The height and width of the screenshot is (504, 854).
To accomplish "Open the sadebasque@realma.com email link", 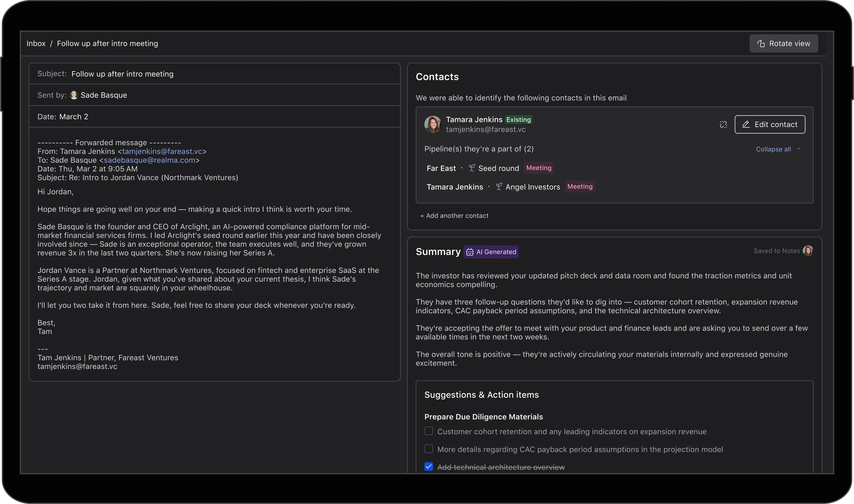I will 149,160.
